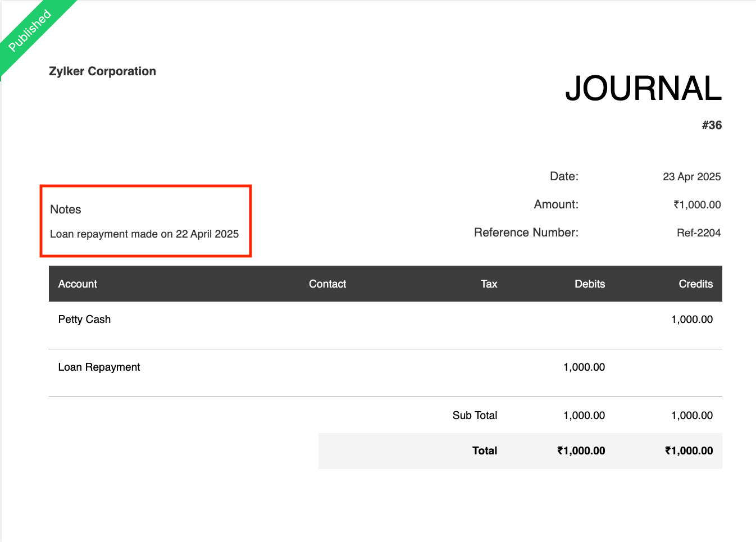Screen dimensions: 756x542
Task: Click the Account column header
Action: [x=77, y=284]
